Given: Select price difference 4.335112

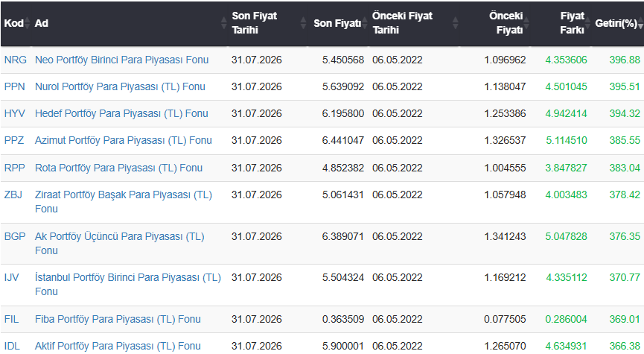Looking at the screenshot, I should 567,277.
